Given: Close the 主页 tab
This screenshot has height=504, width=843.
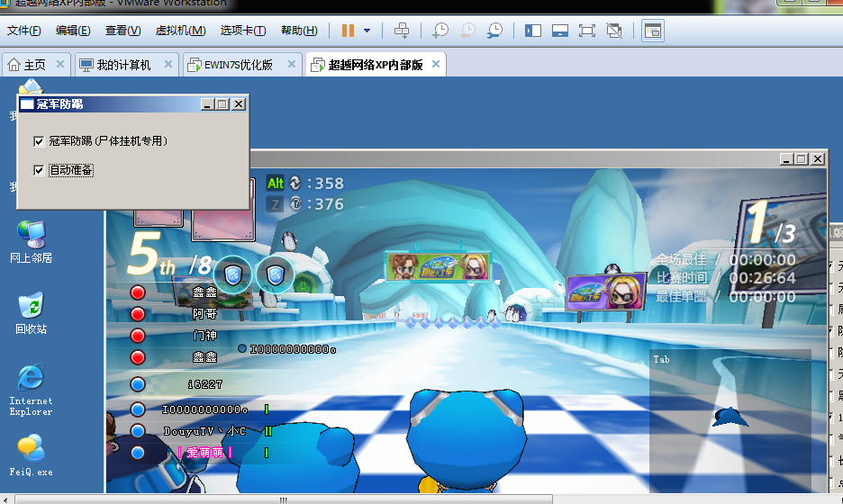Looking at the screenshot, I should (60, 64).
